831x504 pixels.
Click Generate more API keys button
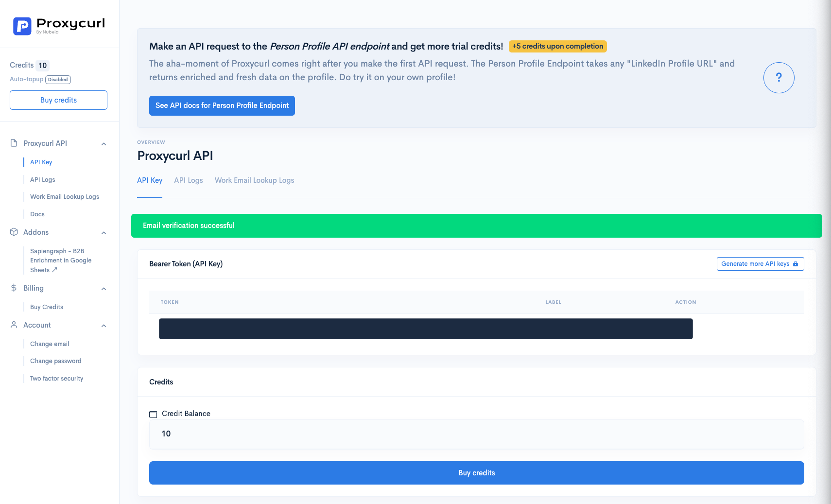[760, 264]
